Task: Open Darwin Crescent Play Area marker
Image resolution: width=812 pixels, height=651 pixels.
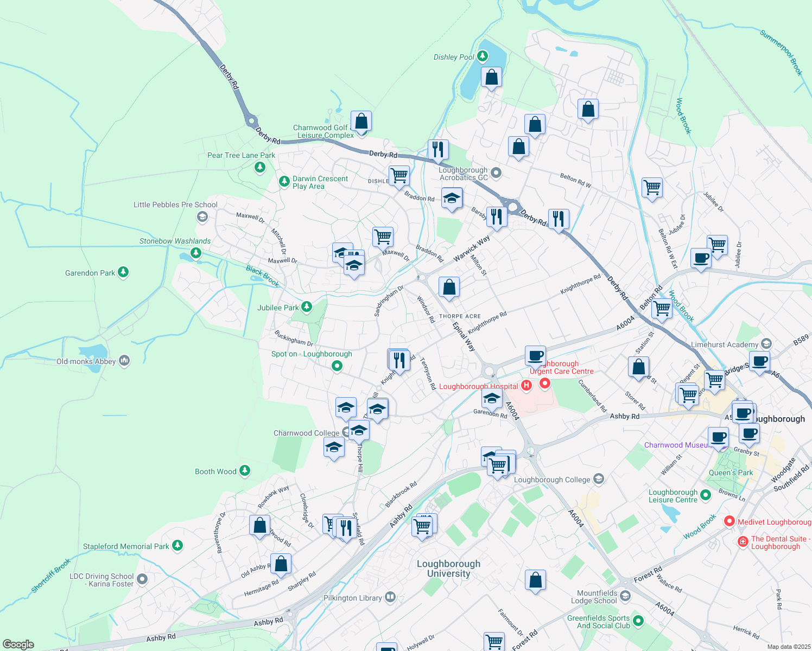Action: pos(284,181)
